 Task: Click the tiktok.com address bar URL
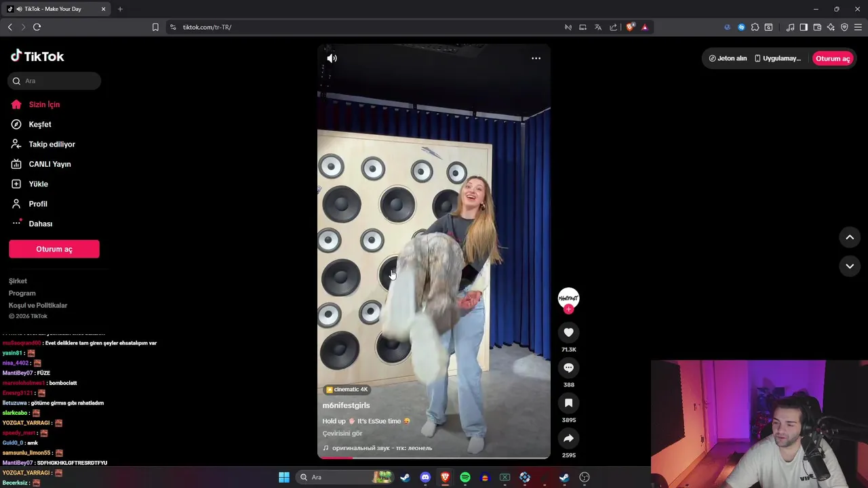[208, 27]
